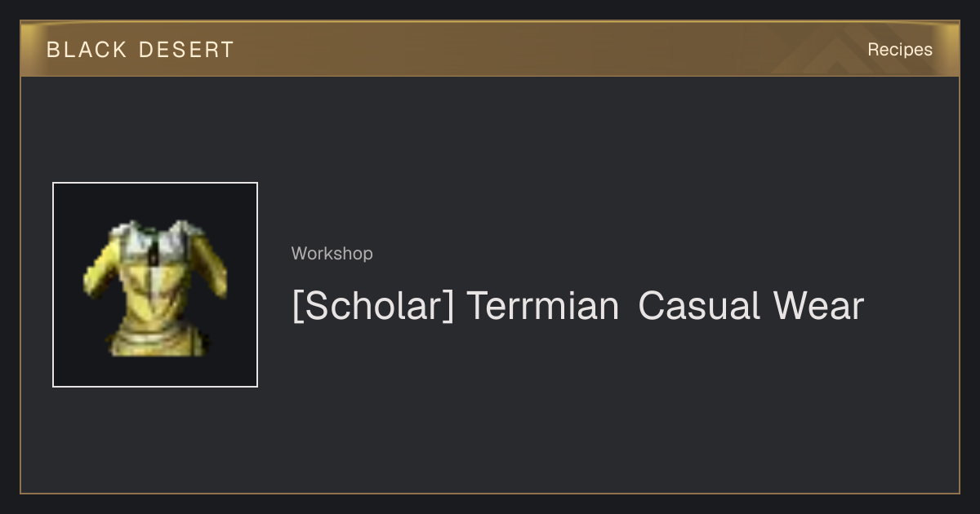Click the yellow Terrmian armor item icon
The height and width of the screenshot is (514, 980).
pyautogui.click(x=155, y=287)
